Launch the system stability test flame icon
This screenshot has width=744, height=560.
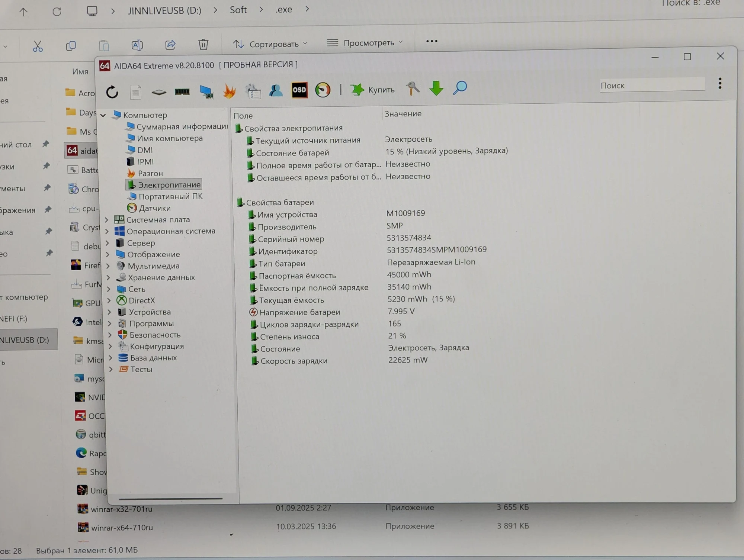coord(230,91)
